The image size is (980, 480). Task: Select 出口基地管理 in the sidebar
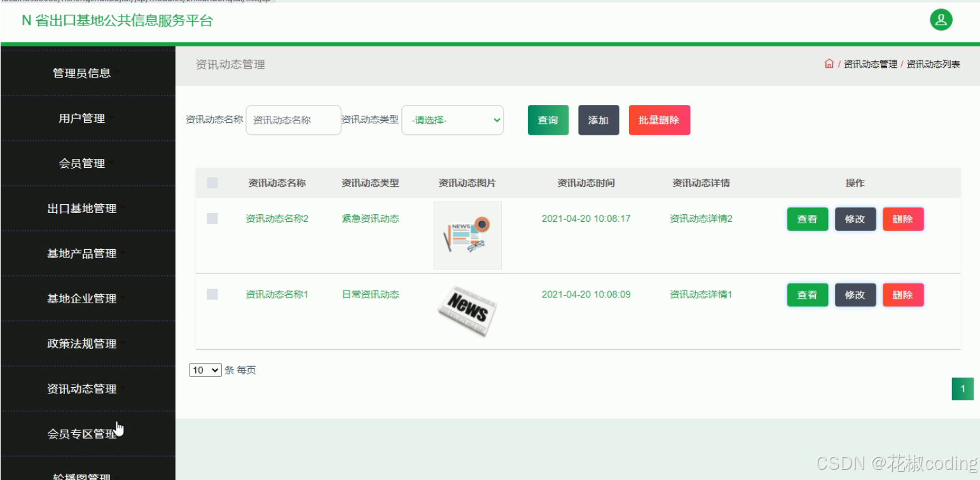click(83, 208)
